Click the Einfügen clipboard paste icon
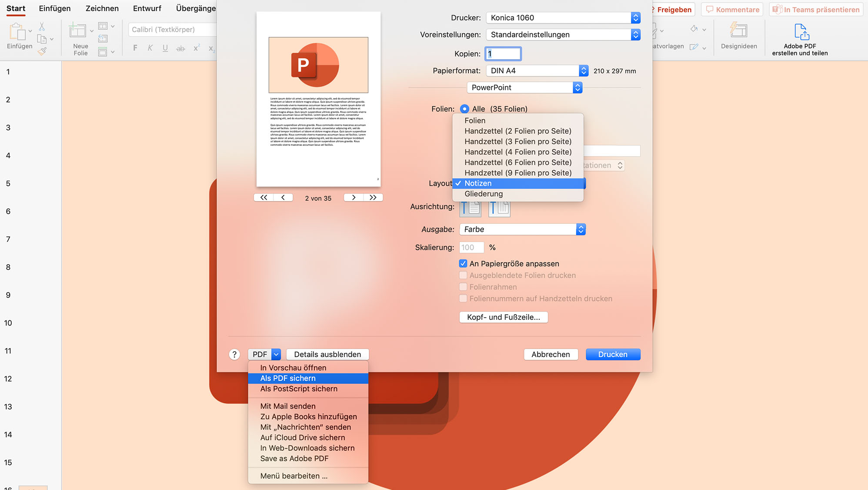Viewport: 868px width, 490px height. (x=17, y=31)
